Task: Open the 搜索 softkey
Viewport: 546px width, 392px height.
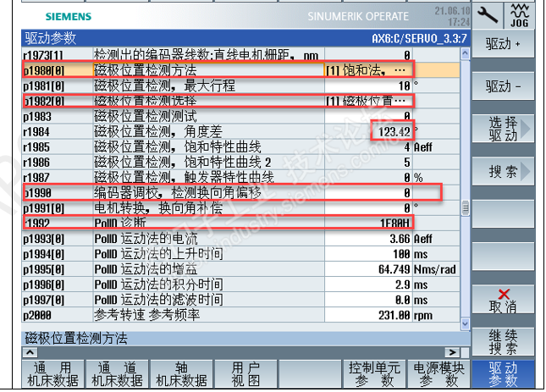Action: pos(503,171)
